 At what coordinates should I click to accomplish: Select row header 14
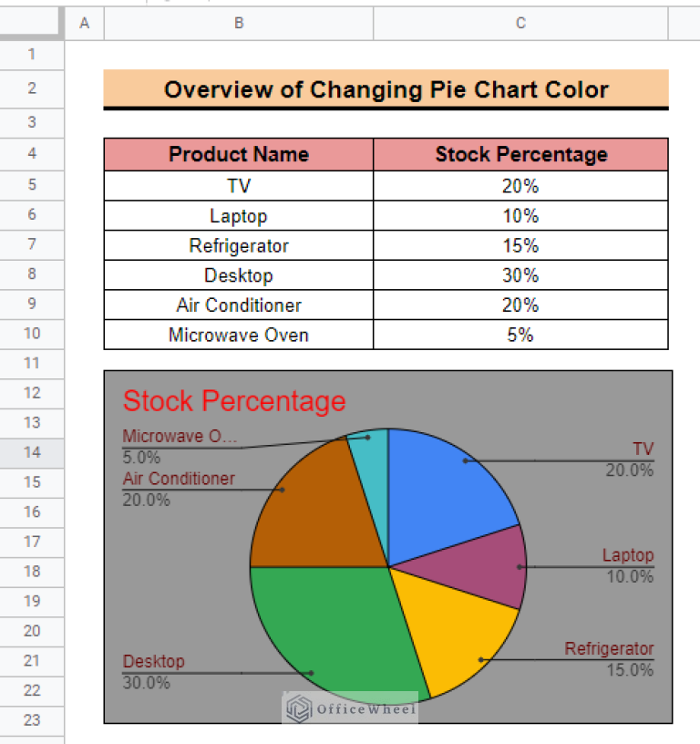pos(32,452)
